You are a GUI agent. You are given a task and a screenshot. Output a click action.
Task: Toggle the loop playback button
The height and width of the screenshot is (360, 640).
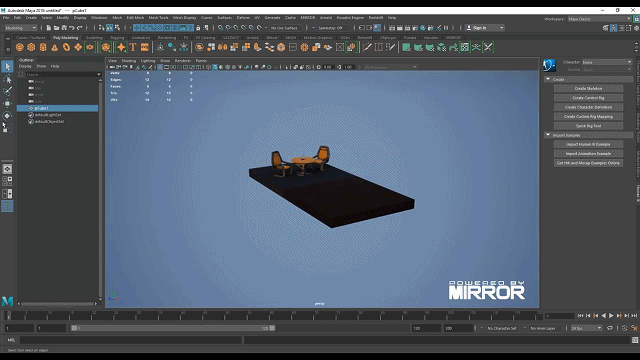(x=610, y=328)
